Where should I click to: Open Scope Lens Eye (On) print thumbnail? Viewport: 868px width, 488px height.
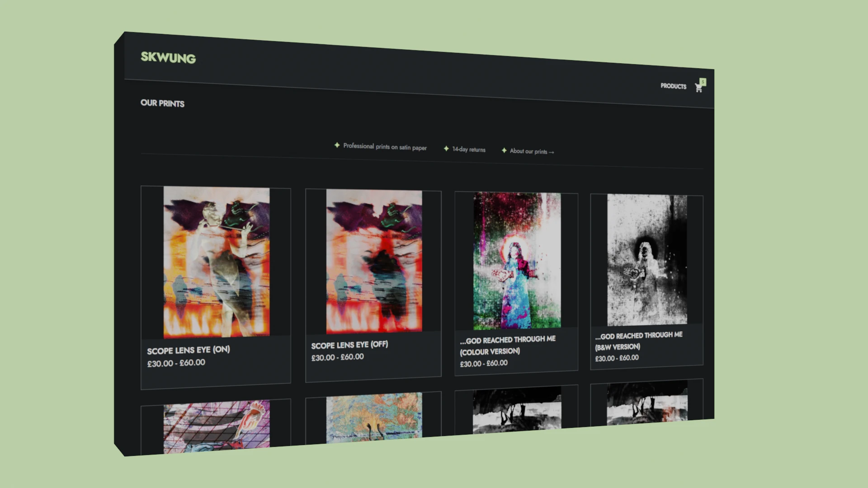pos(217,262)
